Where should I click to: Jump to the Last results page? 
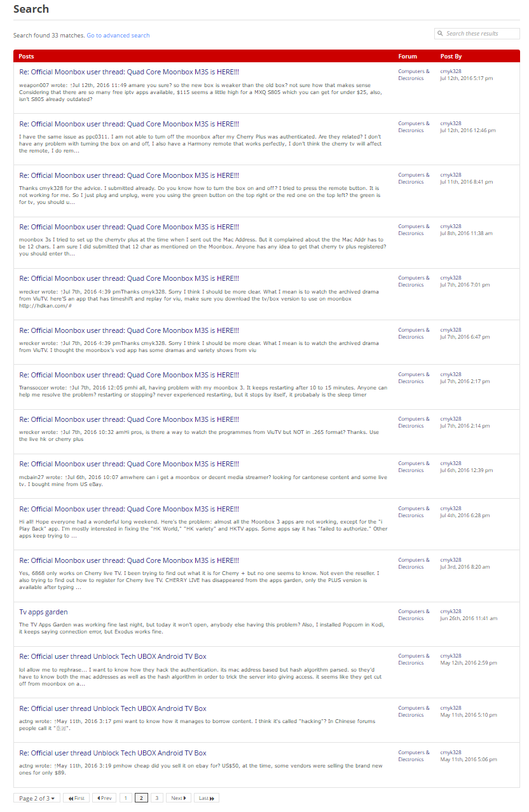point(206,798)
